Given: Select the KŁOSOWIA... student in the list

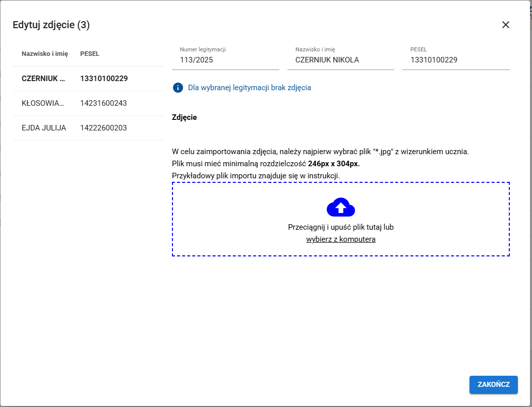Looking at the screenshot, I should tap(43, 103).
